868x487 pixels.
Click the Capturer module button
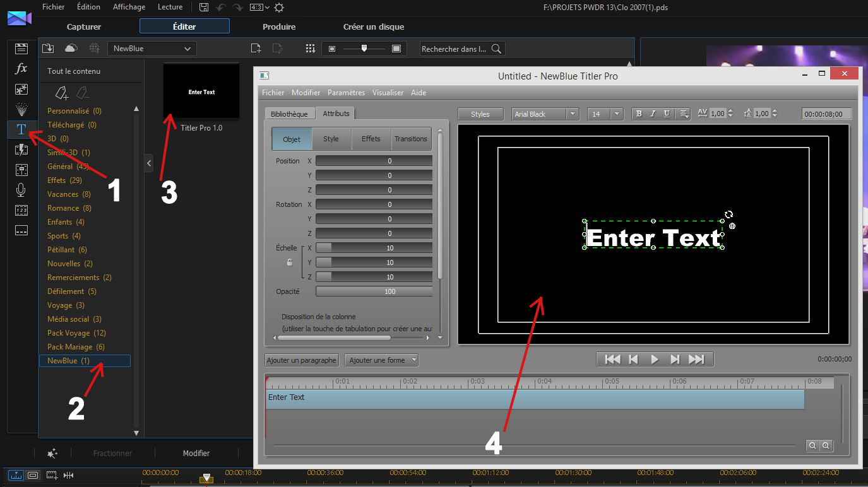click(84, 26)
